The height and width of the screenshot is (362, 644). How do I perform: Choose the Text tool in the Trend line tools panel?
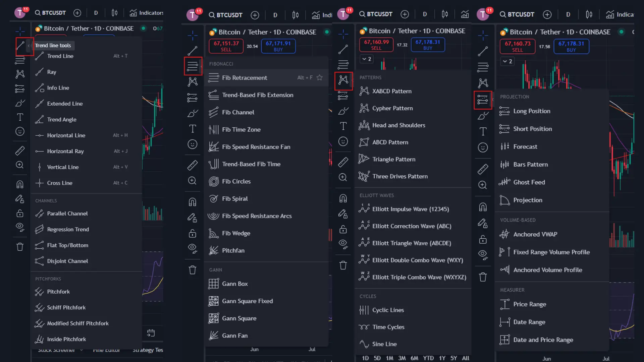click(20, 117)
